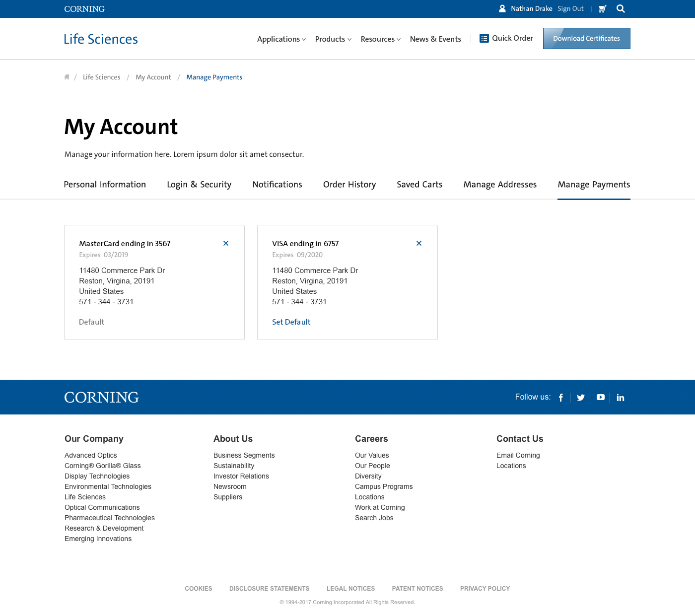
Task: Open Pharmaceutical Technologies footer link
Action: click(110, 518)
